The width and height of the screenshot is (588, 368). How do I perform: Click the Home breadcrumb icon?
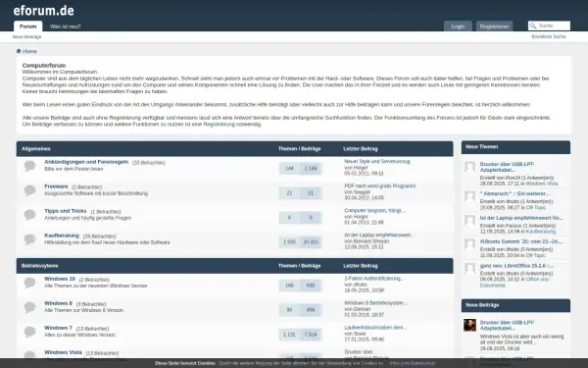click(x=19, y=51)
